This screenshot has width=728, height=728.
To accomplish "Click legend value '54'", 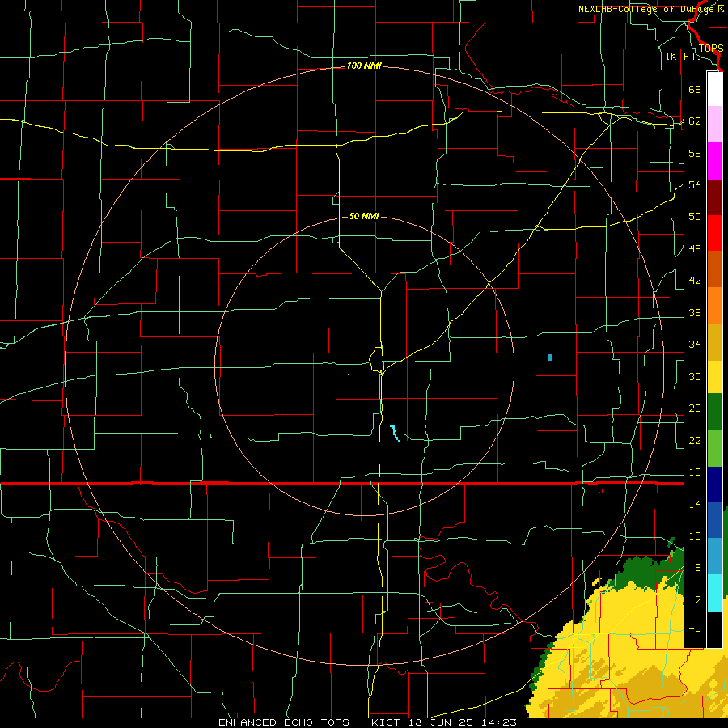I will [695, 184].
